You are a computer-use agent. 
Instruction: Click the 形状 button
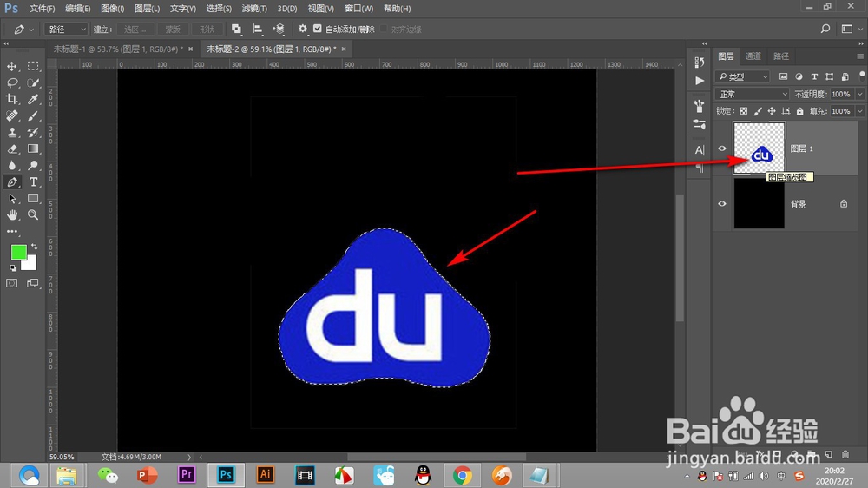207,30
